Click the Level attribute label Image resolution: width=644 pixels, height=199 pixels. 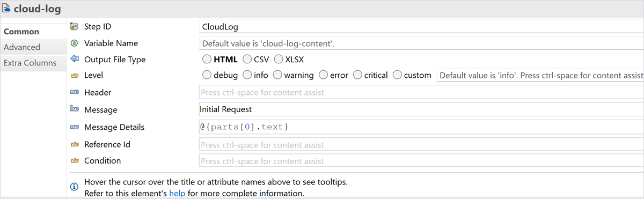pyautogui.click(x=93, y=75)
